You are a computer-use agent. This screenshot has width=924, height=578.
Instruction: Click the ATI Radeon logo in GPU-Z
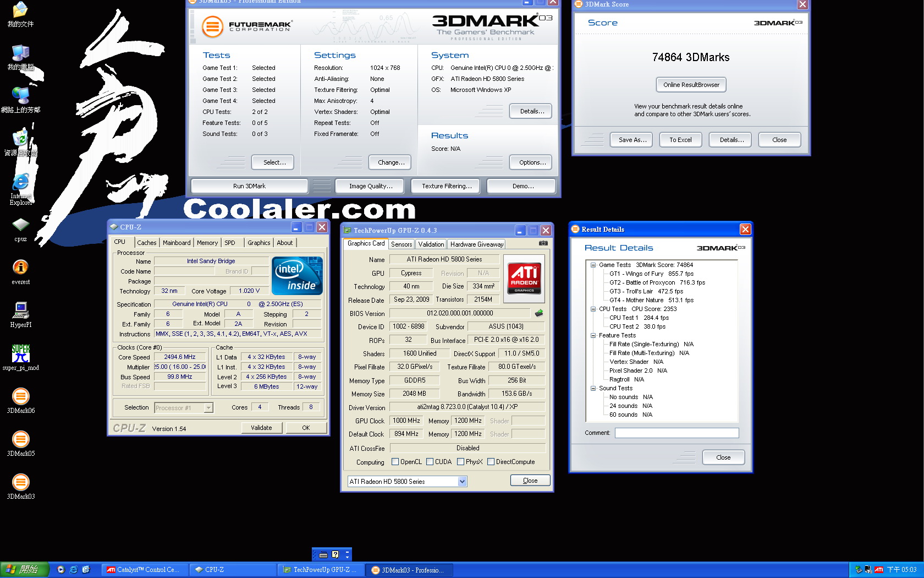pos(524,278)
